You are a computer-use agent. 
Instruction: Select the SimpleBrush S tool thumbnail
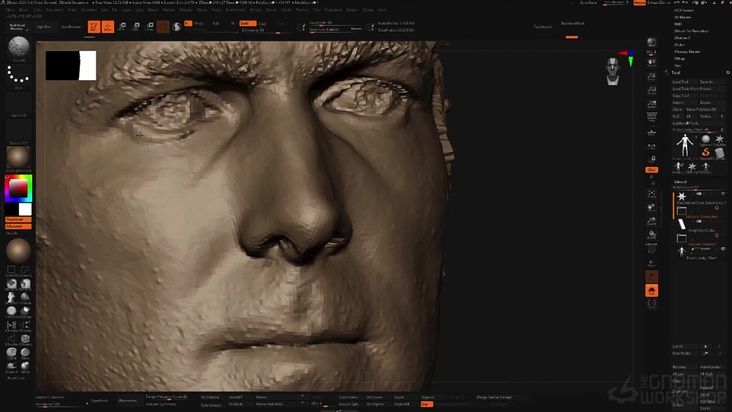(706, 152)
